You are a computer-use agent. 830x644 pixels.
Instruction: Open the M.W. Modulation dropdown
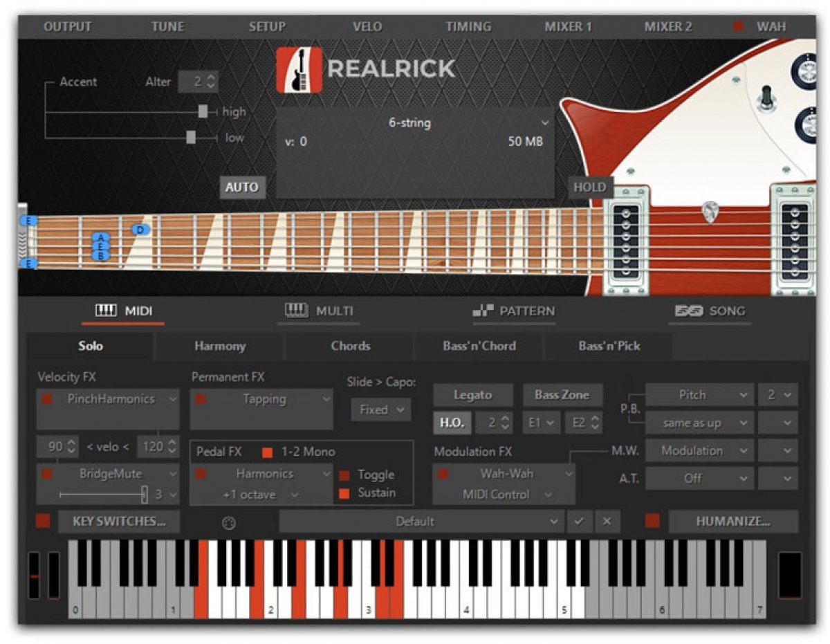coord(699,450)
